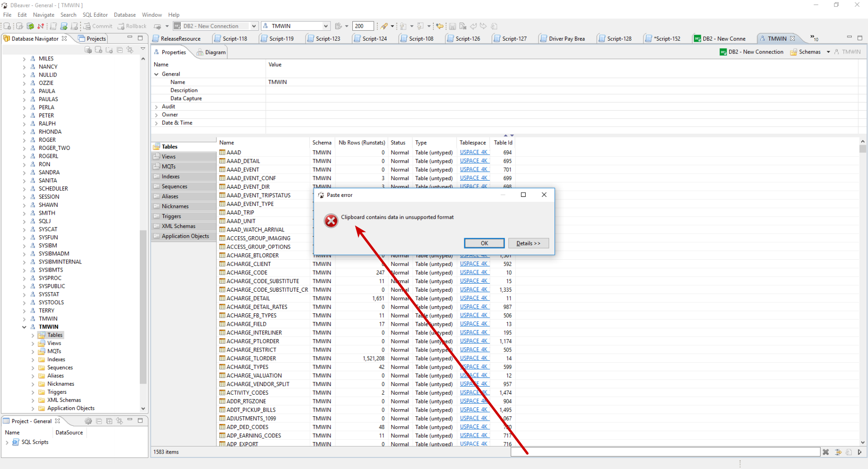Switch to the Diagram tab
868x469 pixels.
(211, 52)
